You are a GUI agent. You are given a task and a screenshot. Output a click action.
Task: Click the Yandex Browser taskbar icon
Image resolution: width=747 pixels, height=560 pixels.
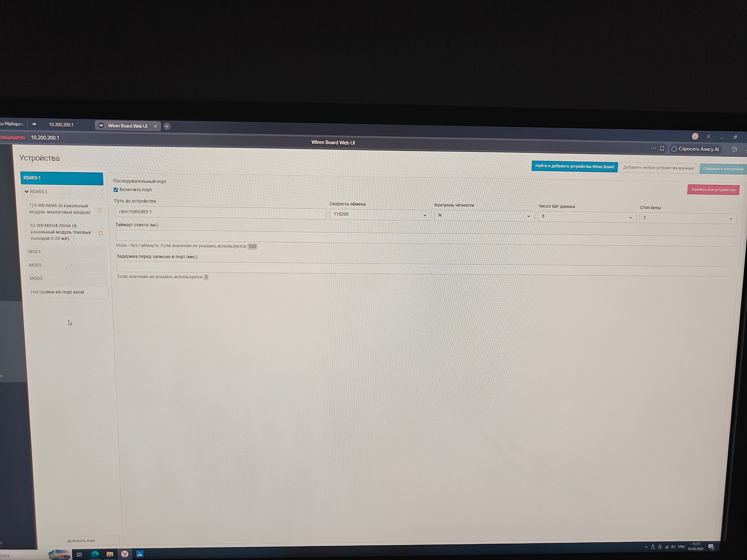(x=125, y=554)
